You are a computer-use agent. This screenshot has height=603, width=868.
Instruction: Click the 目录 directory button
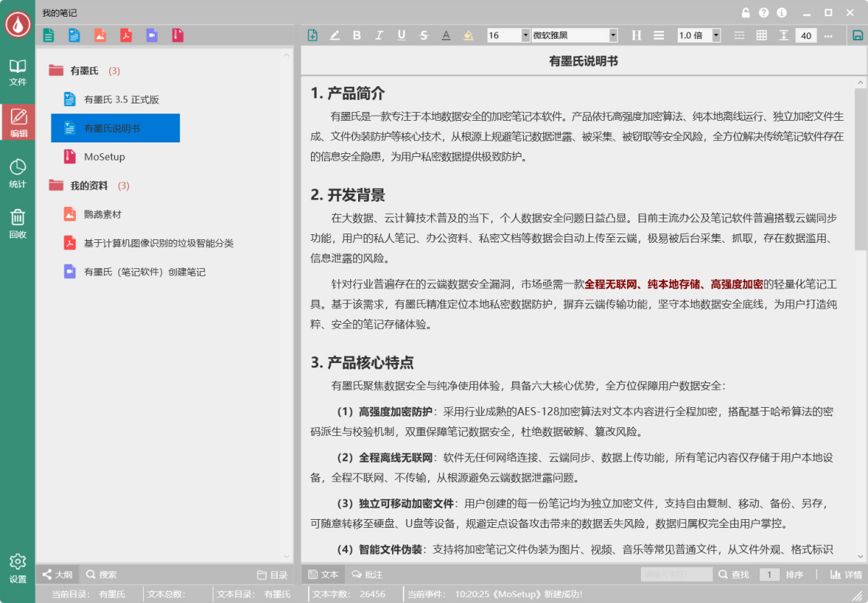(x=273, y=575)
